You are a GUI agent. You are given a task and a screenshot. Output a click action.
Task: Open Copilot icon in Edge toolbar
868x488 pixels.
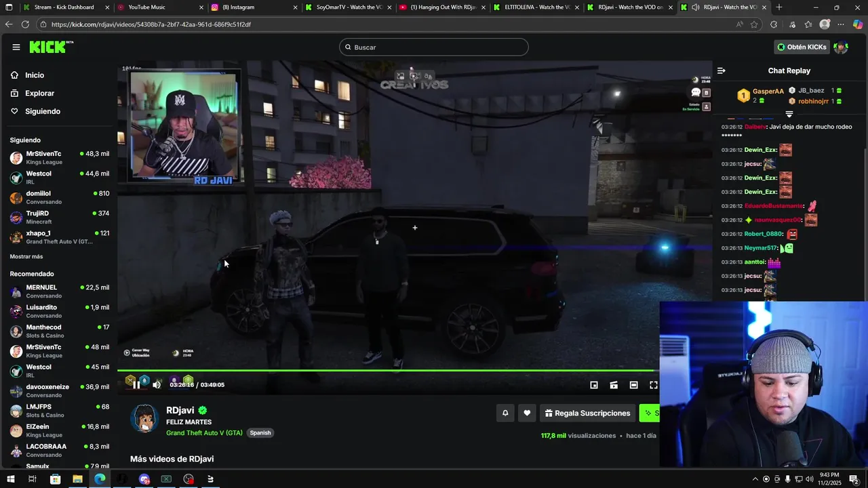[x=857, y=24]
